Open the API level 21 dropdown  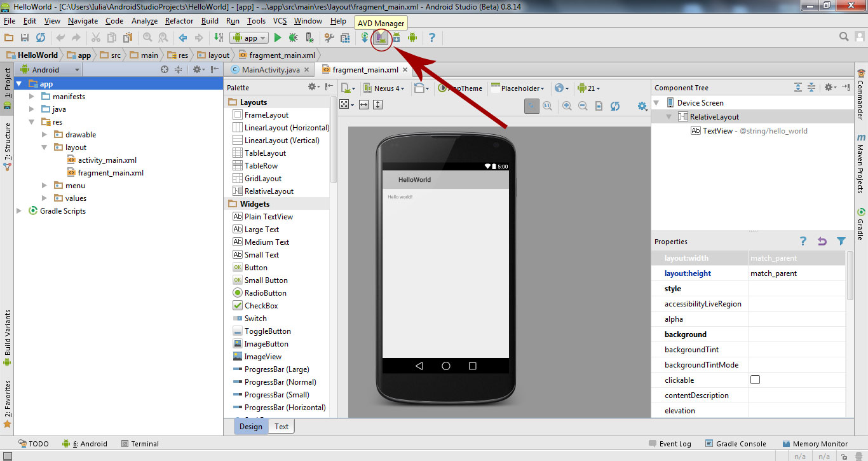[589, 88]
